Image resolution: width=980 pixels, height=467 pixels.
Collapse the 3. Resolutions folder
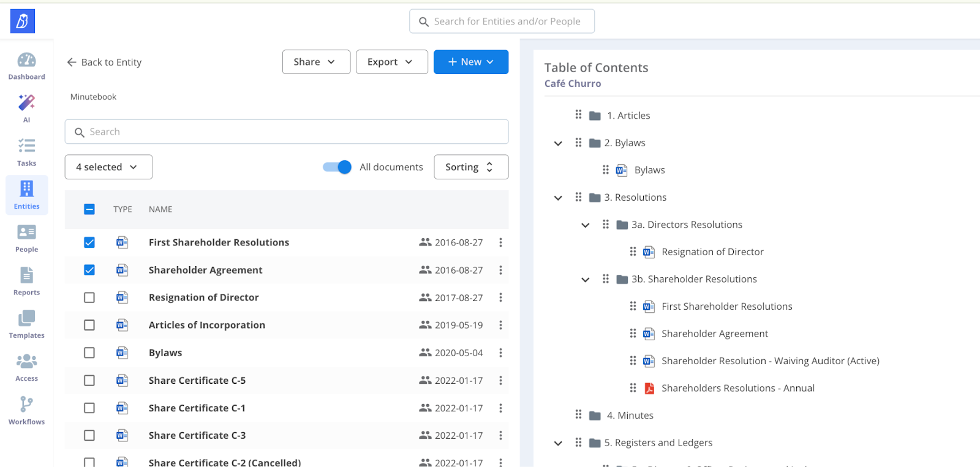point(558,198)
